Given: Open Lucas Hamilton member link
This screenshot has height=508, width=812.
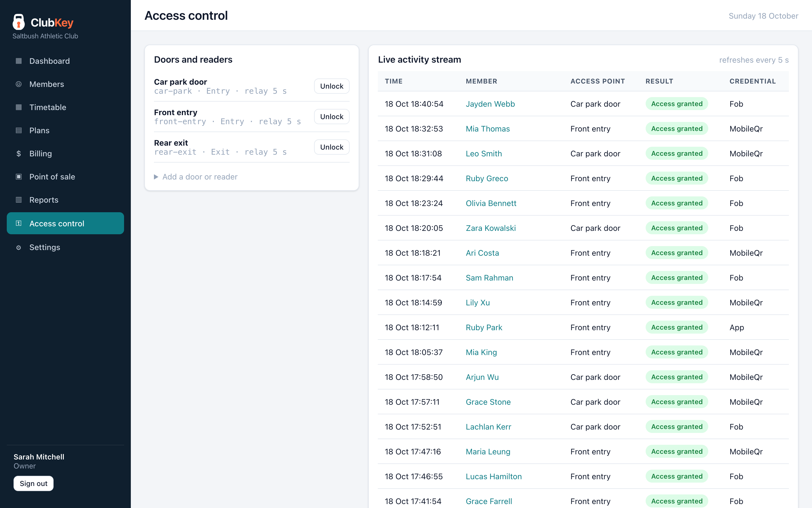Looking at the screenshot, I should click(x=494, y=476).
